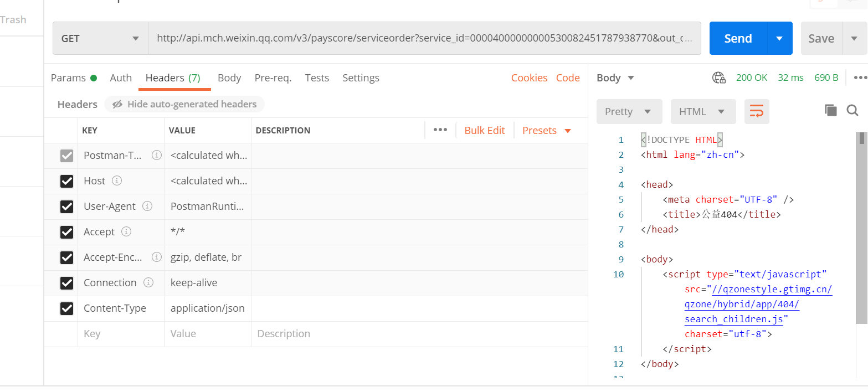The height and width of the screenshot is (392, 868).
Task: Open the Pretty view dropdown
Action: [x=629, y=111]
